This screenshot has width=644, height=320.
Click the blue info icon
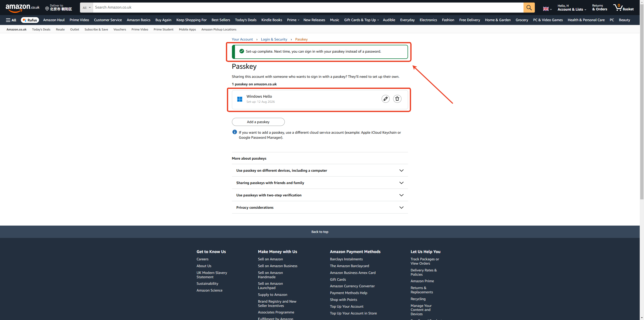234,132
